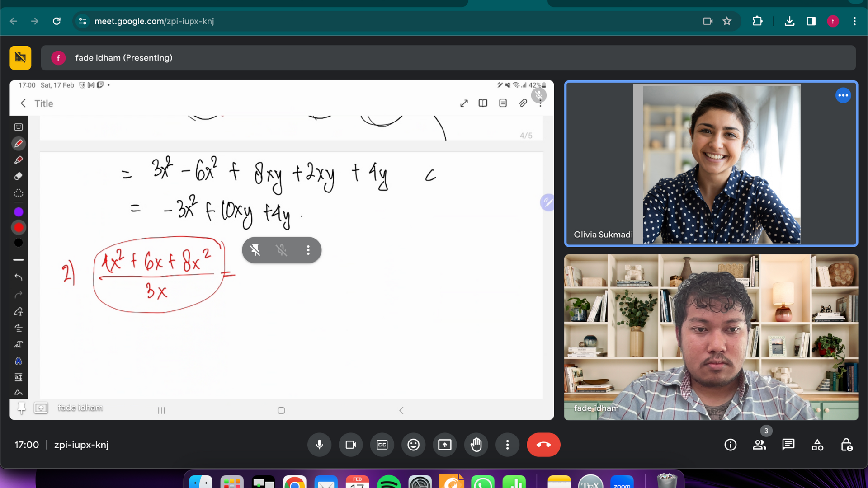Unpin the presentation from floating toolbar
Image resolution: width=868 pixels, height=488 pixels.
(255, 250)
